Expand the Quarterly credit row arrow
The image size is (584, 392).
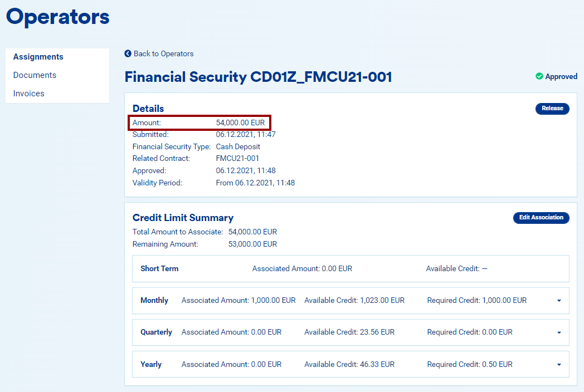559,332
